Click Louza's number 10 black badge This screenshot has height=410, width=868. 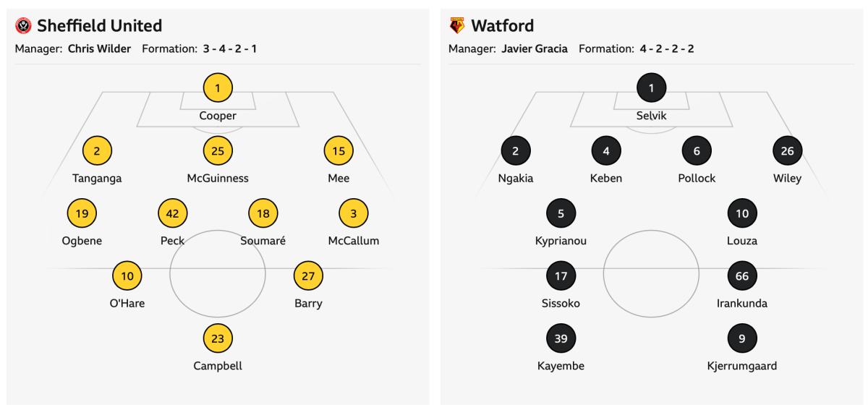tap(742, 213)
